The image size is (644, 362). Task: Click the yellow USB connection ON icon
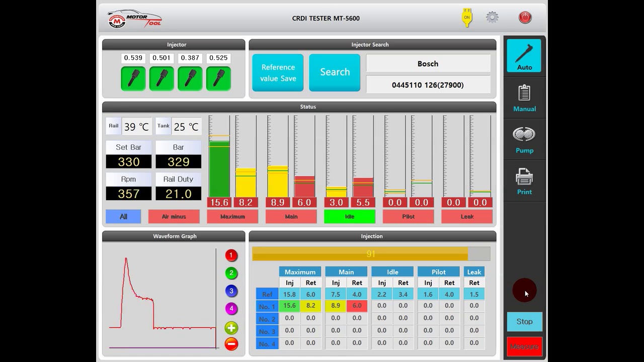click(x=467, y=18)
